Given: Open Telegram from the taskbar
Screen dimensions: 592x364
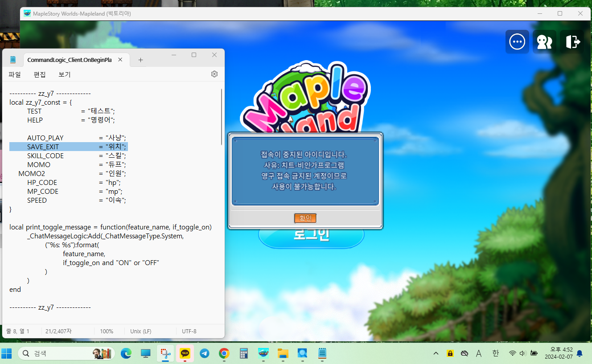Looking at the screenshot, I should point(205,353).
